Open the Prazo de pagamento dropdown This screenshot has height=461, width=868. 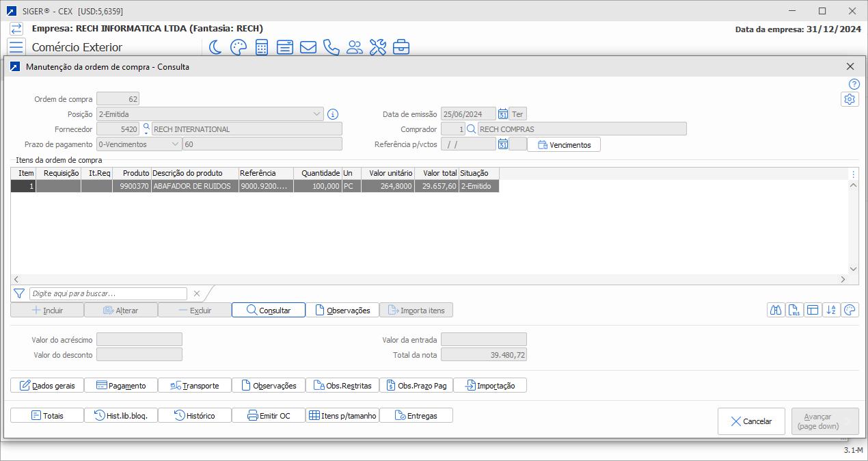coord(175,144)
